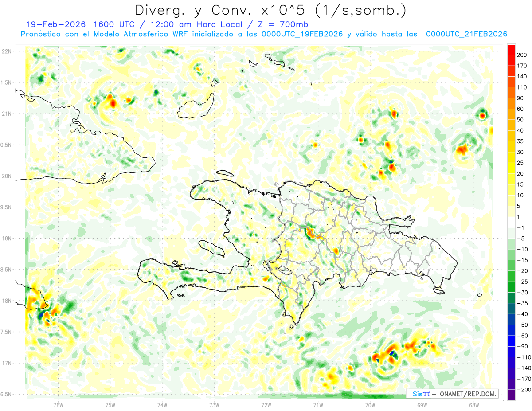Viewport: 532px width, 411px height.
Task: Select the colorbar value -170
Action: point(525,379)
